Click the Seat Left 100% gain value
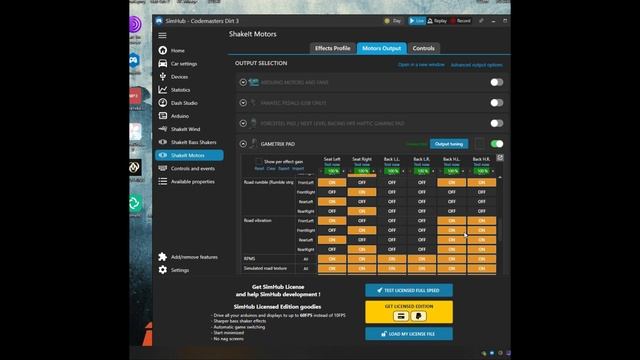 [333, 171]
